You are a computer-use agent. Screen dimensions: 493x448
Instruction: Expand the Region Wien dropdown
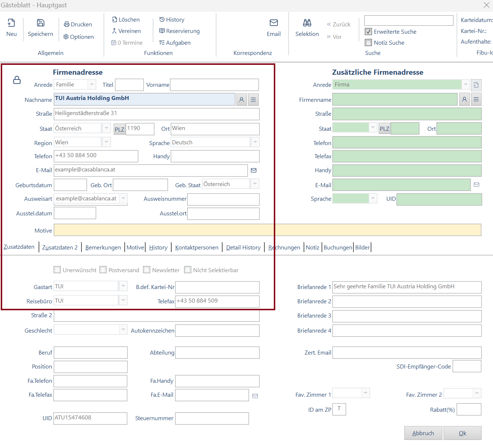point(106,142)
